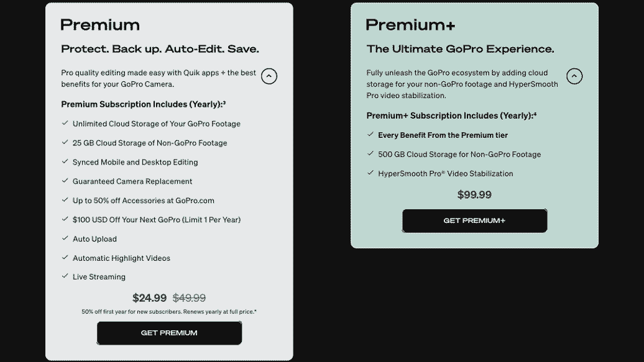Click checkmark beside Up to 50% off Accessories
This screenshot has height=362, width=644.
click(65, 201)
